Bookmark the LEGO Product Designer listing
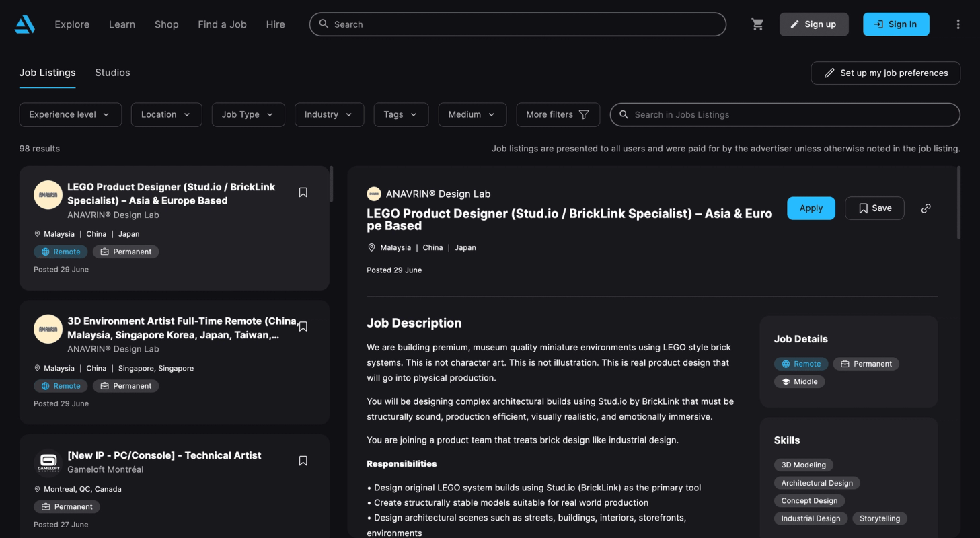 point(303,192)
